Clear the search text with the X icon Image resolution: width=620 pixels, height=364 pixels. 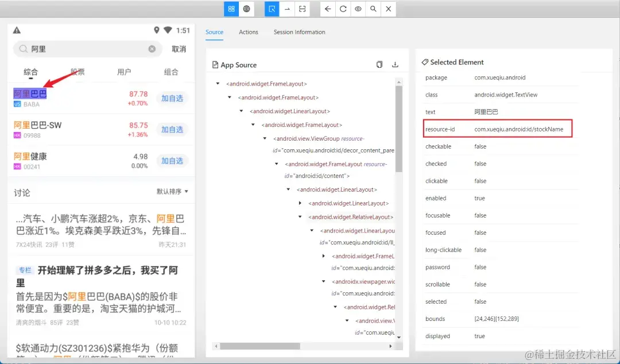152,49
